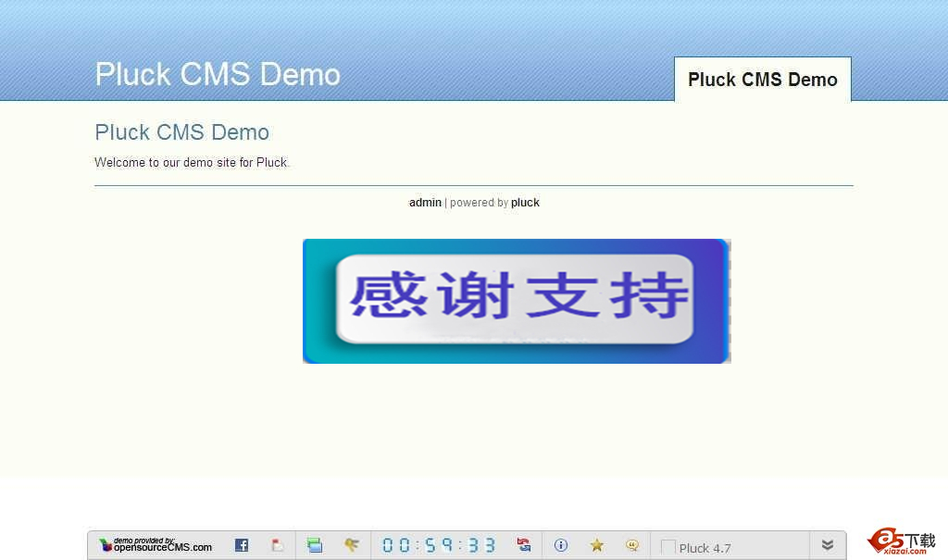This screenshot has width=948, height=560.
Task: Click the blue Pluck CMS Demo page heading
Action: (x=182, y=132)
